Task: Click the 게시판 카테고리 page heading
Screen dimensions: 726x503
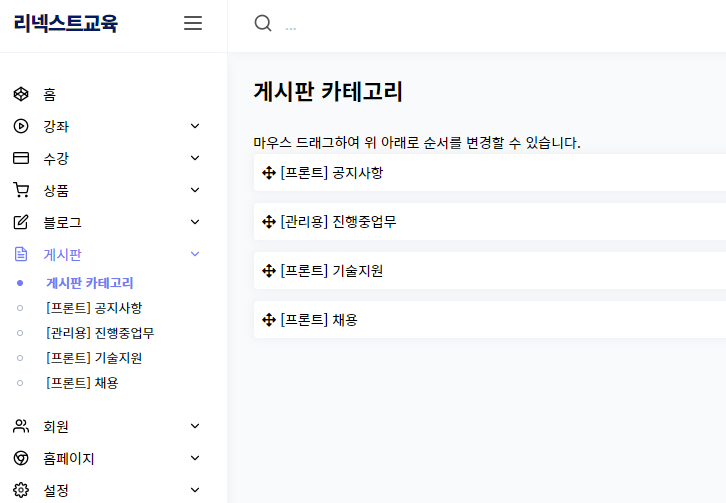Action: point(328,91)
